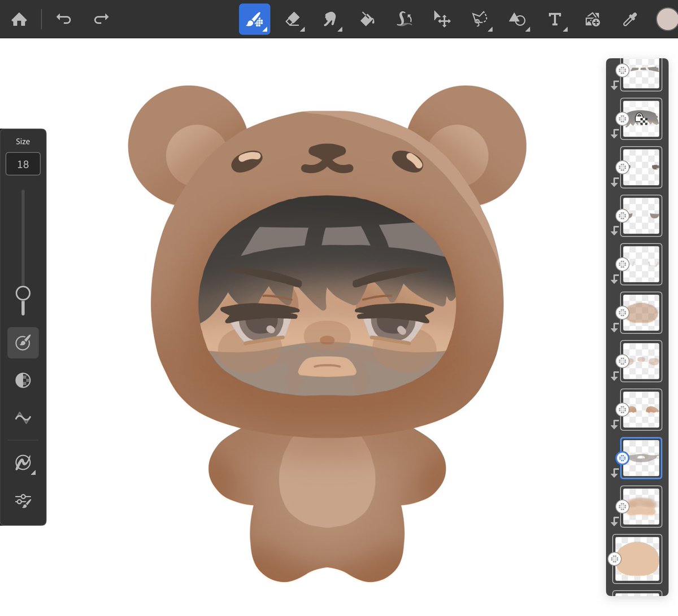The image size is (678, 616).
Task: Select the two brown ear shapes layer
Action: point(641,409)
